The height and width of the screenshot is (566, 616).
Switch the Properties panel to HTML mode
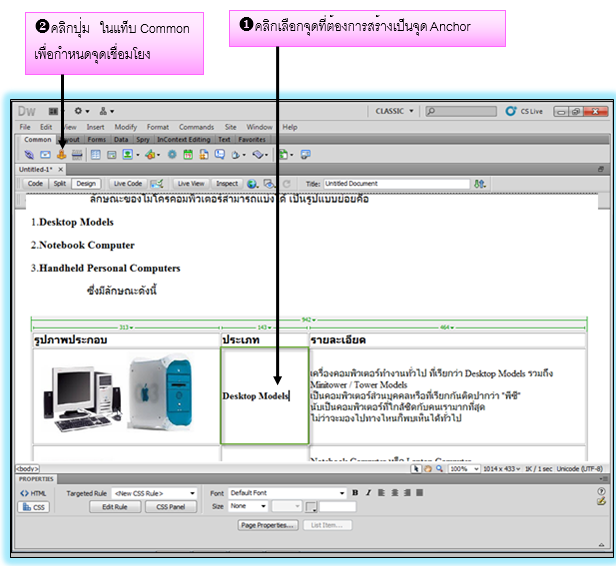(x=34, y=493)
